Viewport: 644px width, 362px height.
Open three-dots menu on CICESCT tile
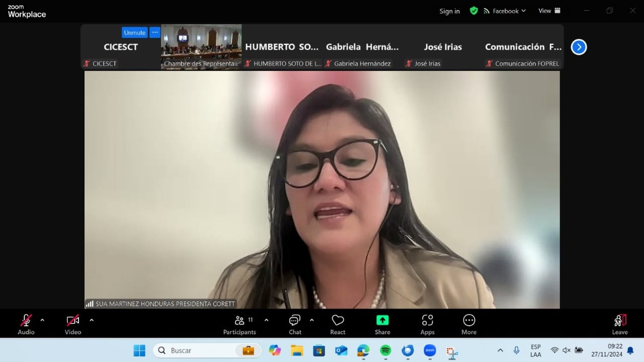click(x=155, y=32)
